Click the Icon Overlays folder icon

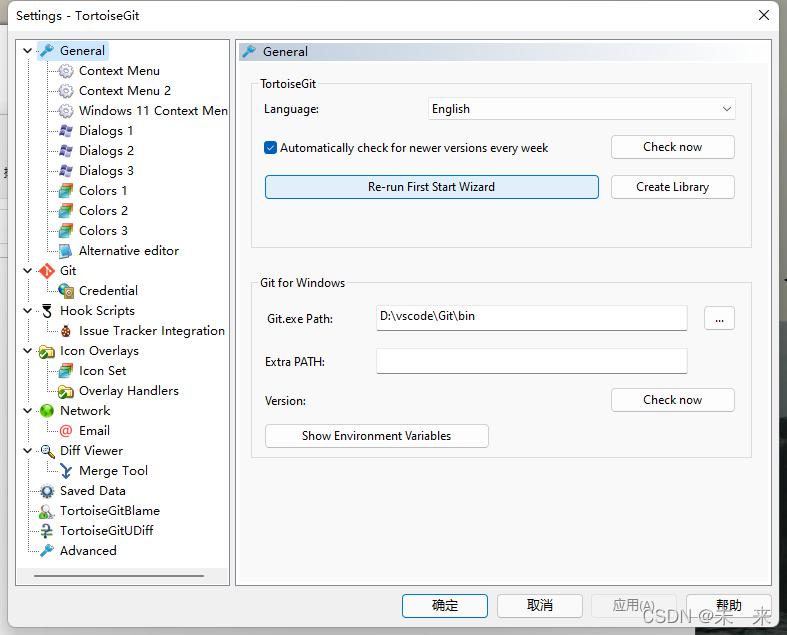[x=47, y=351]
